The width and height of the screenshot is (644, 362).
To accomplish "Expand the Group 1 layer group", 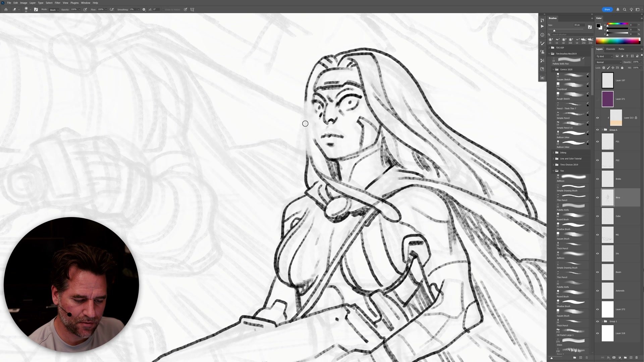I will pos(602,321).
